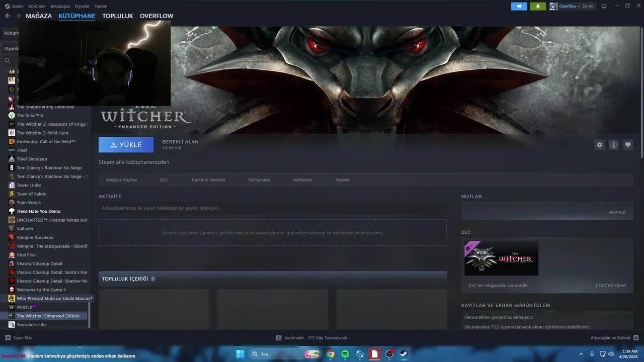Click the Steam logo in title bar
This screenshot has height=362, width=644.
[x=7, y=6]
